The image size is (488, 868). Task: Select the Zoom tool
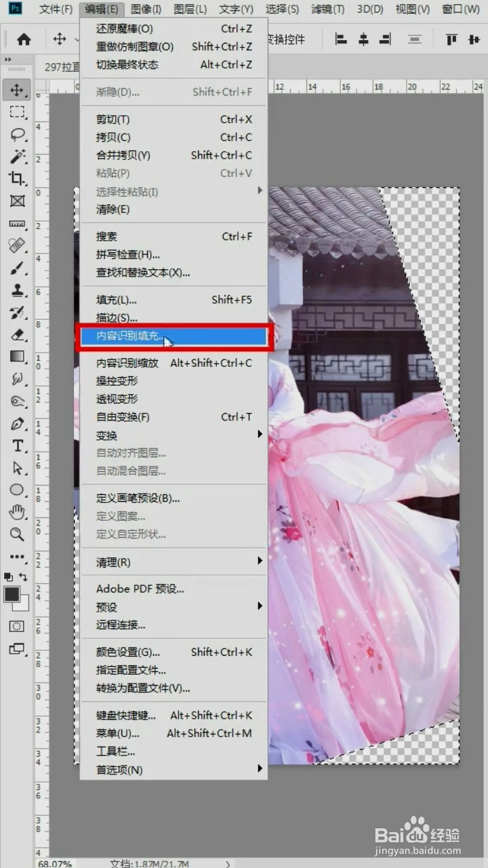click(17, 534)
